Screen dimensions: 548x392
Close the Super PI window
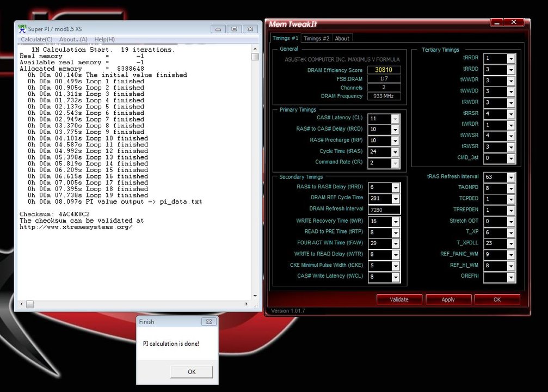click(x=250, y=29)
